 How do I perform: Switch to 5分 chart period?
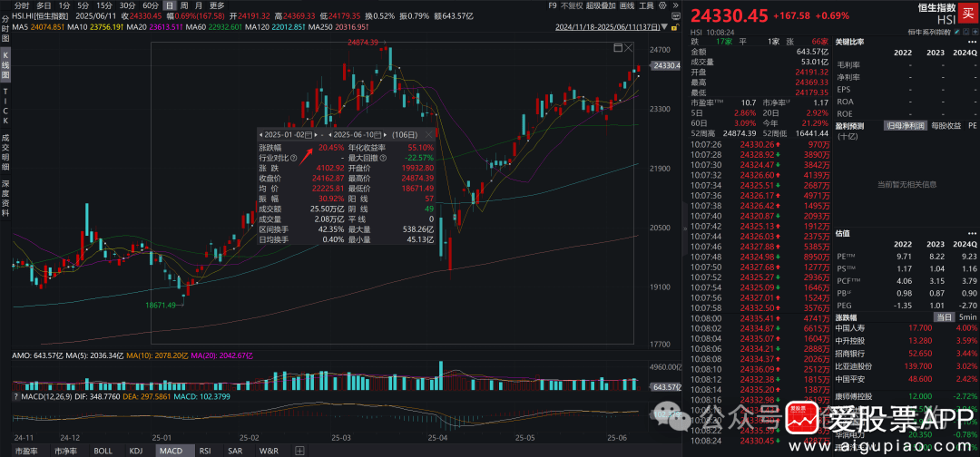click(83, 5)
